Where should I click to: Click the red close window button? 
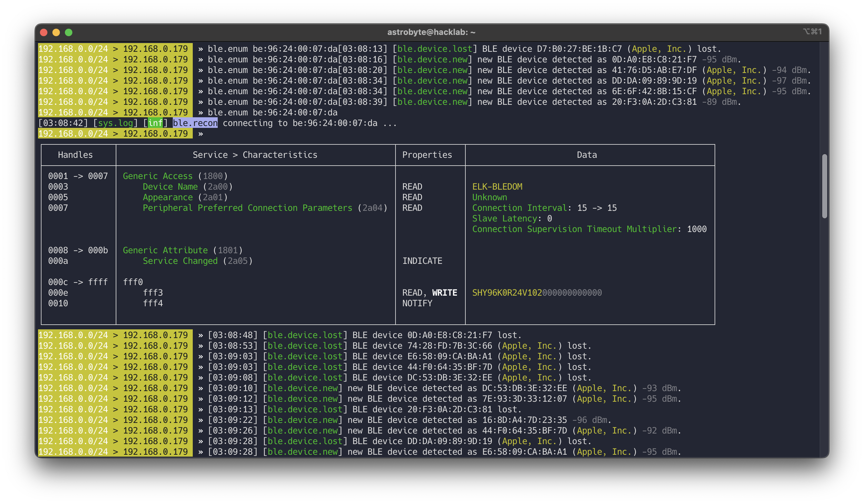click(44, 32)
